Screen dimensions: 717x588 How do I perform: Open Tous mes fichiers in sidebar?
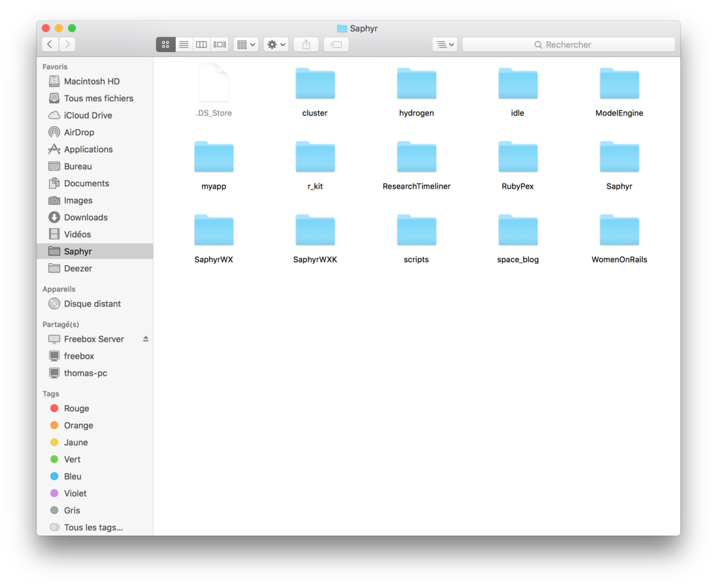tap(95, 98)
